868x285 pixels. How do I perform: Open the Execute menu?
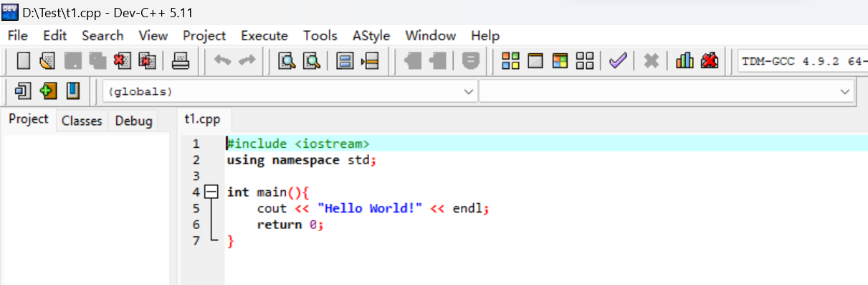(x=264, y=36)
